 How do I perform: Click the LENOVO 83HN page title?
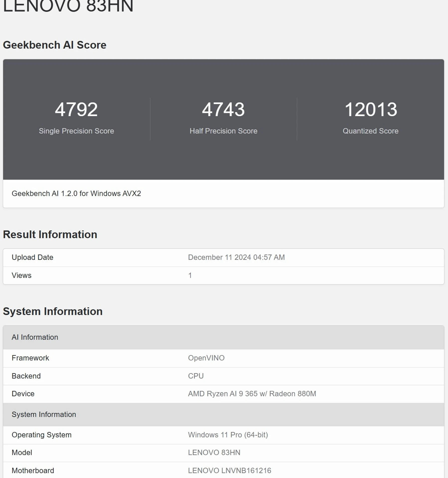(x=68, y=5)
